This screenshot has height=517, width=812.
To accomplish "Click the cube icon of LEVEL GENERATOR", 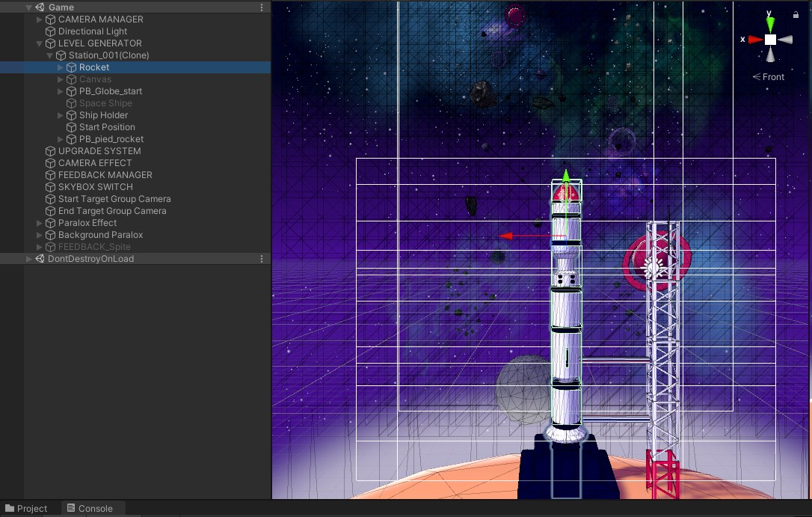I will 50,43.
